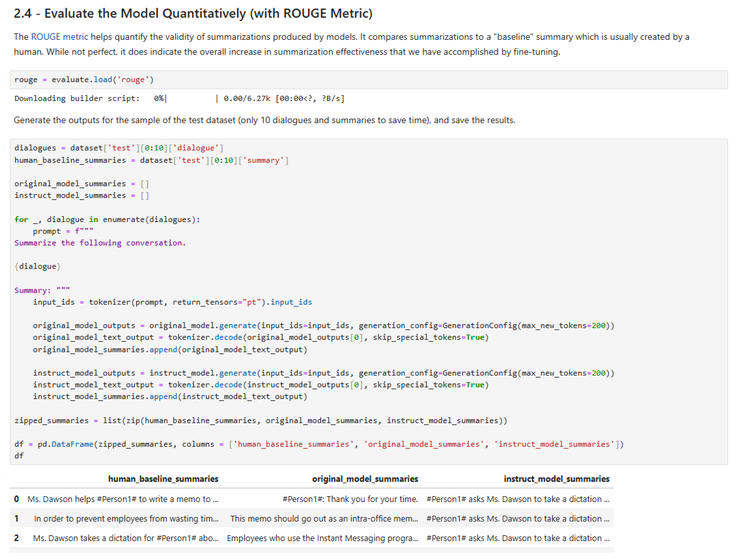The image size is (737, 560).
Task: Place cursor on dialogues assignment line
Action: click(x=119, y=148)
